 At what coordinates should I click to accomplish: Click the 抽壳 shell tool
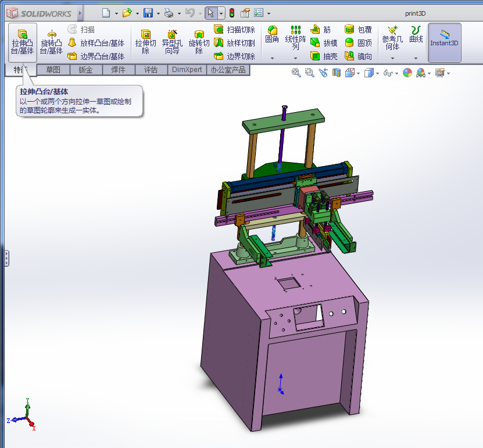[x=324, y=56]
